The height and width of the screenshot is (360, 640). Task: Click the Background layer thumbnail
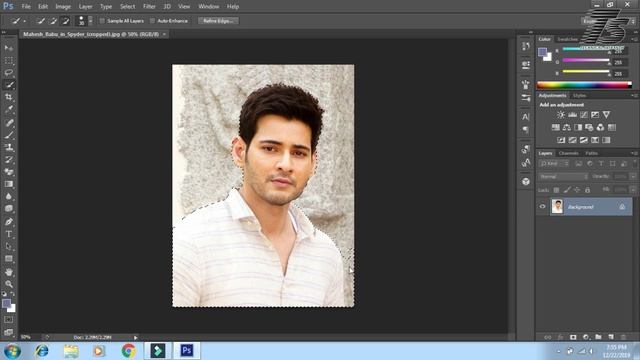pos(557,207)
